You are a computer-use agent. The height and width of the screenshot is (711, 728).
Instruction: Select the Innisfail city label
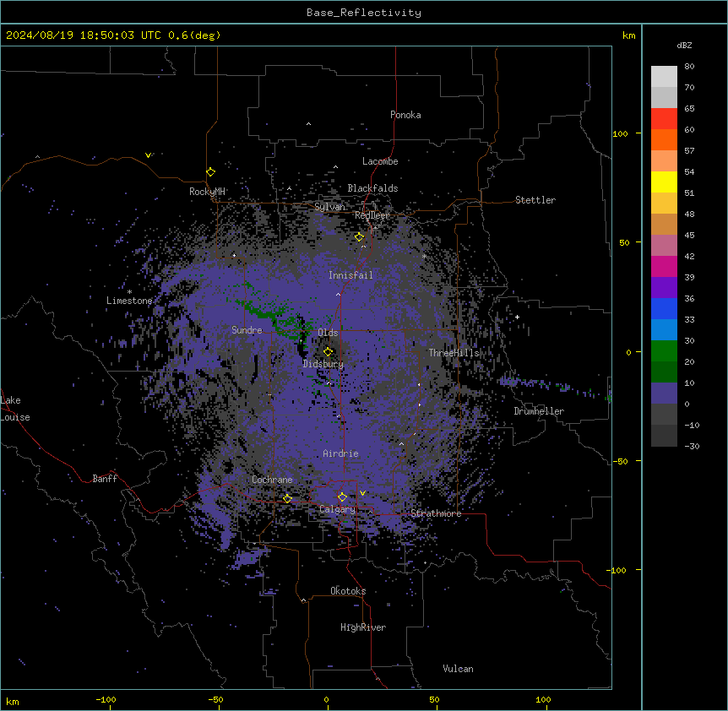[350, 275]
